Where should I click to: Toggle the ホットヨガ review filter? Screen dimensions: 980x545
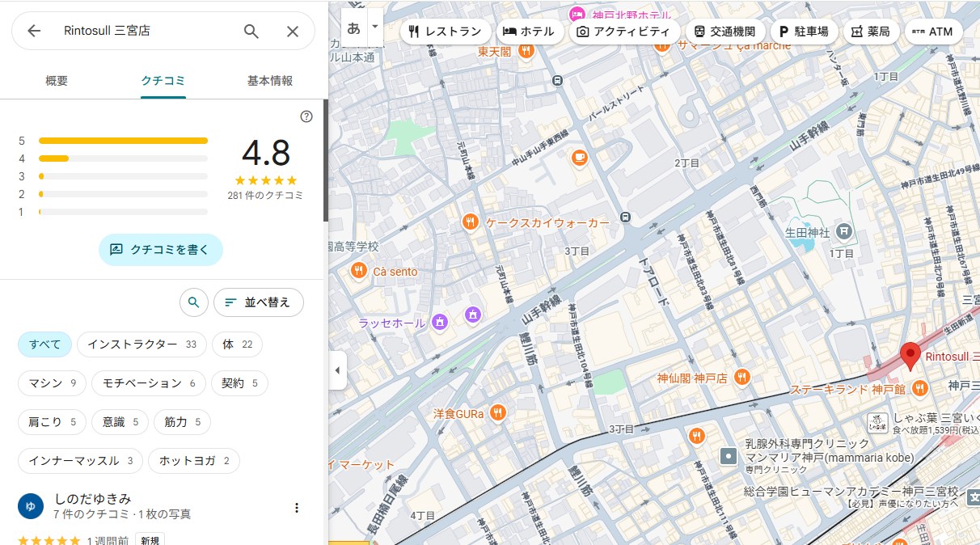194,461
